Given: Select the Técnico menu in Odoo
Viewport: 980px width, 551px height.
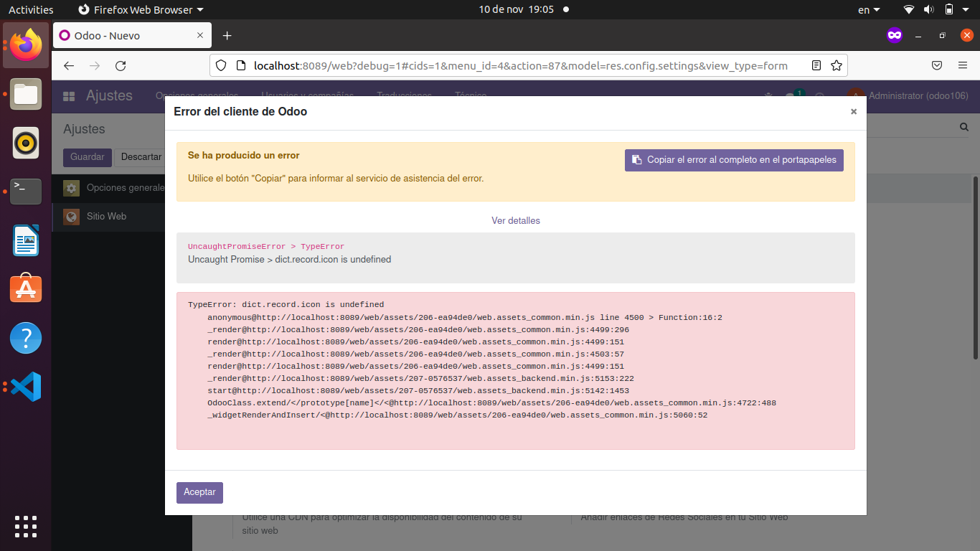Looking at the screenshot, I should click(x=471, y=95).
